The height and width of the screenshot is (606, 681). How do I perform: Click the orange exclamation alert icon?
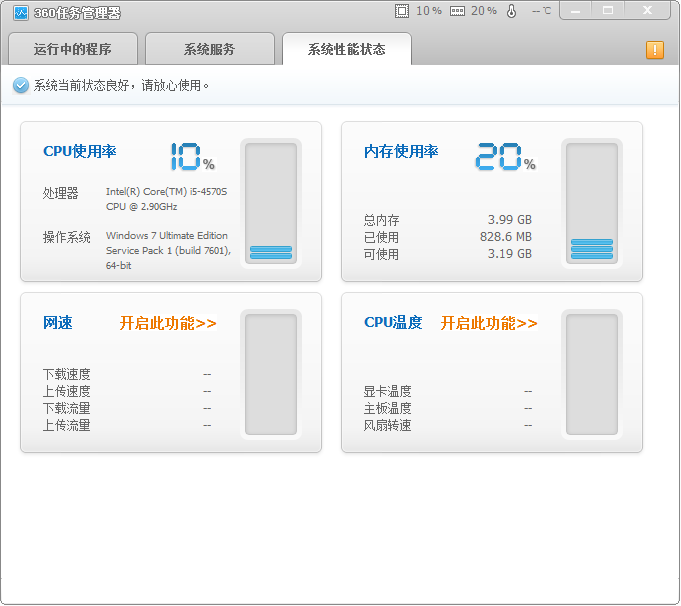pyautogui.click(x=654, y=50)
